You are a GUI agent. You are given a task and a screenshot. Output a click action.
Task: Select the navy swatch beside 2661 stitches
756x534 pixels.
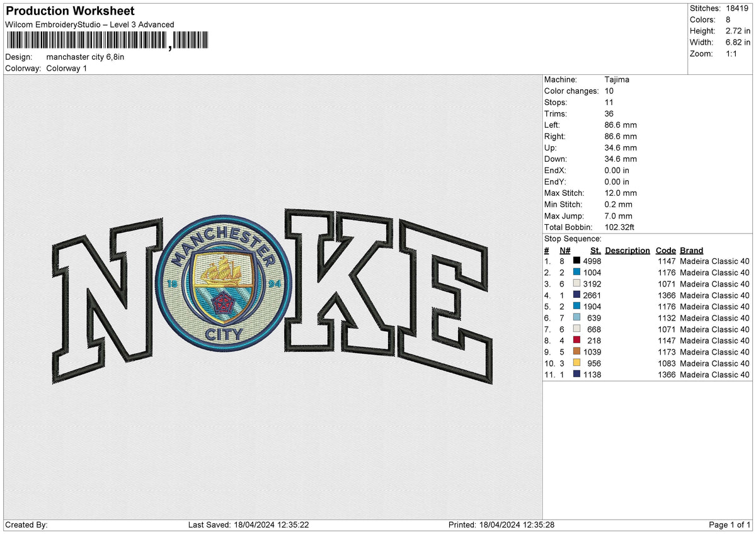point(576,294)
